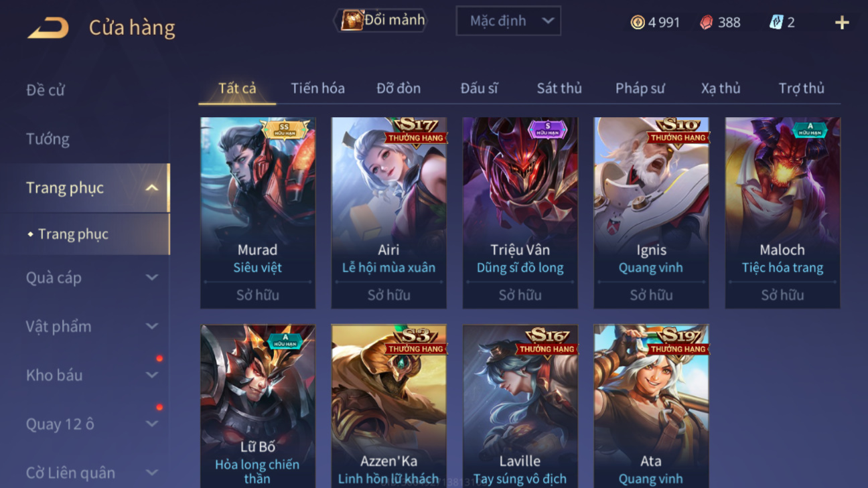868x488 pixels.
Task: Click the SS badge on the Murad skin
Action: click(285, 128)
